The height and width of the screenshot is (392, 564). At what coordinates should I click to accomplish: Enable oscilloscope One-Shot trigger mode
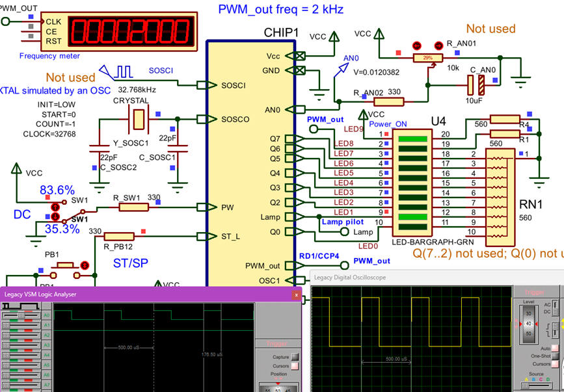click(x=556, y=356)
